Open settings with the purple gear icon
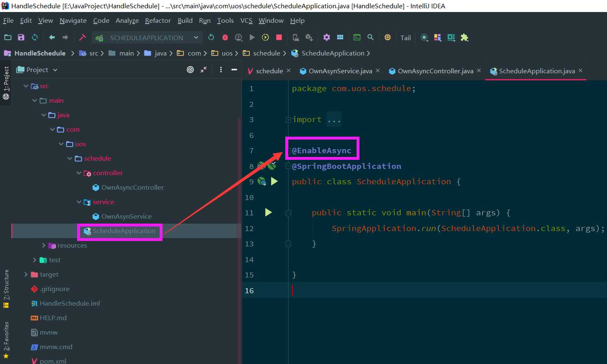 327,37
